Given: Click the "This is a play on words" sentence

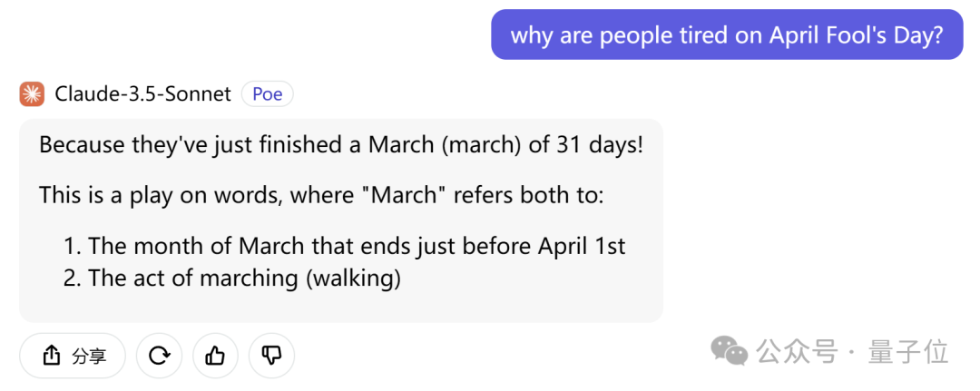Looking at the screenshot, I should [321, 196].
